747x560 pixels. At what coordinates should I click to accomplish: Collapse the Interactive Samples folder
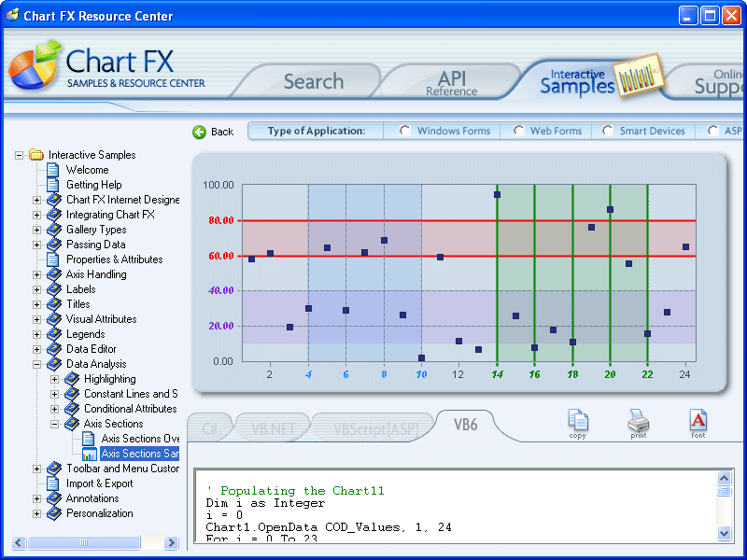coord(20,154)
